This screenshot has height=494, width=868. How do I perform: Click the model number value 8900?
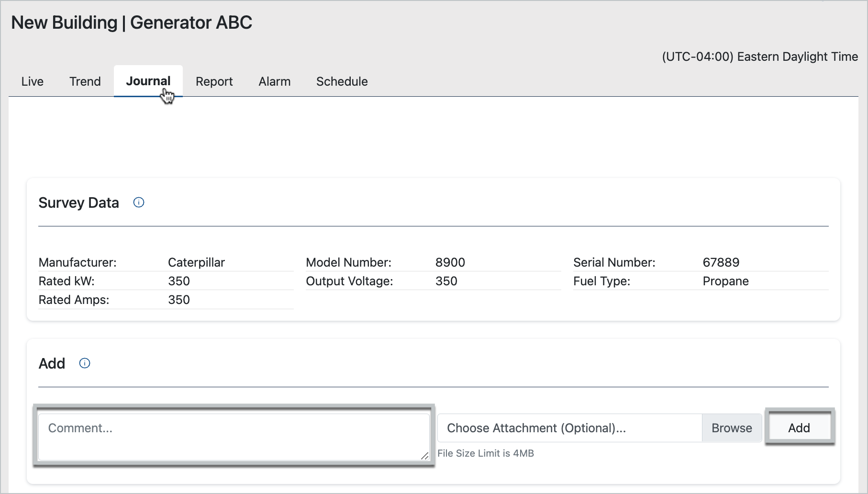tap(450, 262)
